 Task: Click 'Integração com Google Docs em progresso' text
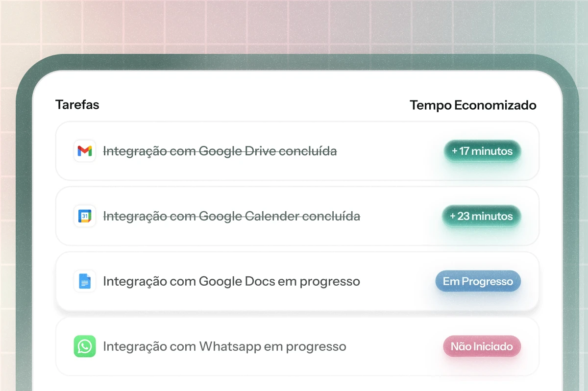pyautogui.click(x=231, y=281)
